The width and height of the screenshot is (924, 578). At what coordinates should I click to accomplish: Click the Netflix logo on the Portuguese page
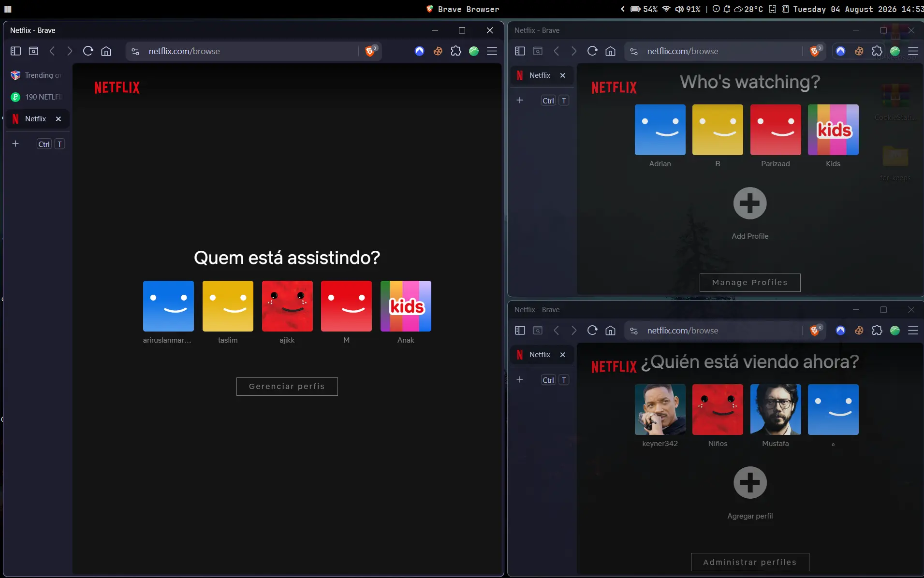click(117, 87)
